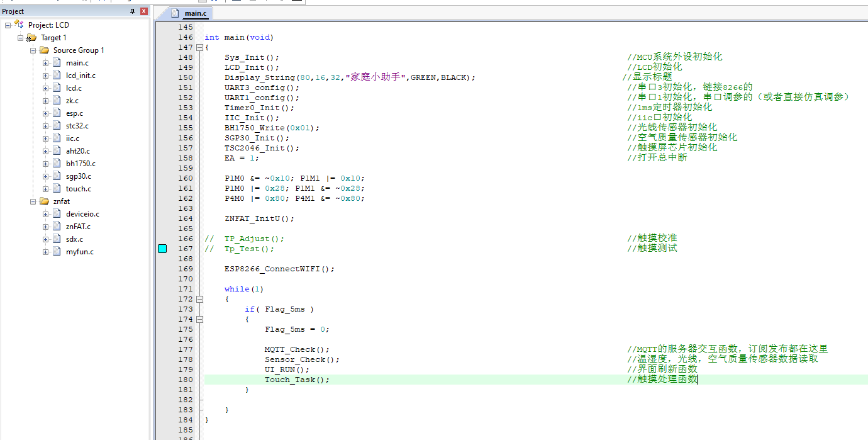This screenshot has width=868, height=440.
Task: Collapse the Target 1 node
Action: coord(20,38)
